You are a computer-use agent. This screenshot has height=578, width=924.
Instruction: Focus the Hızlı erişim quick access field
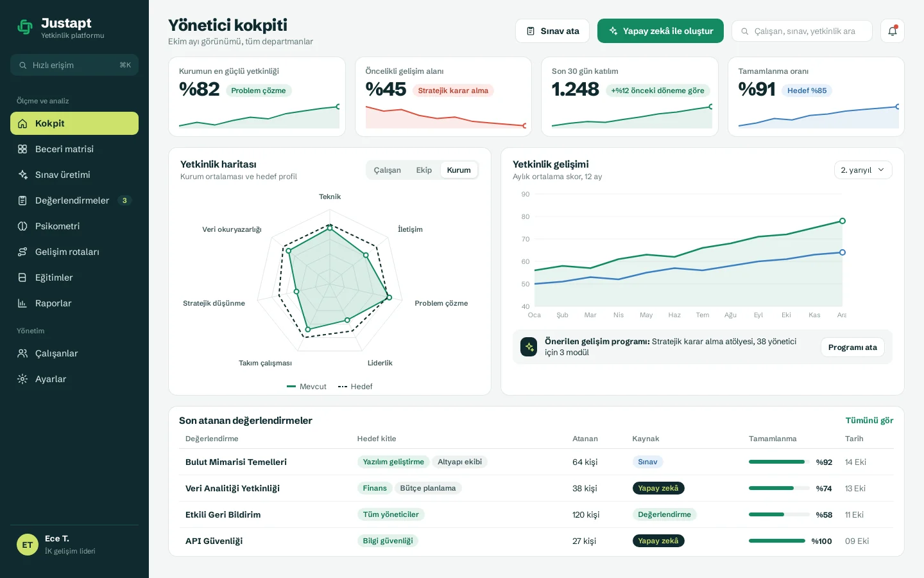click(x=74, y=65)
